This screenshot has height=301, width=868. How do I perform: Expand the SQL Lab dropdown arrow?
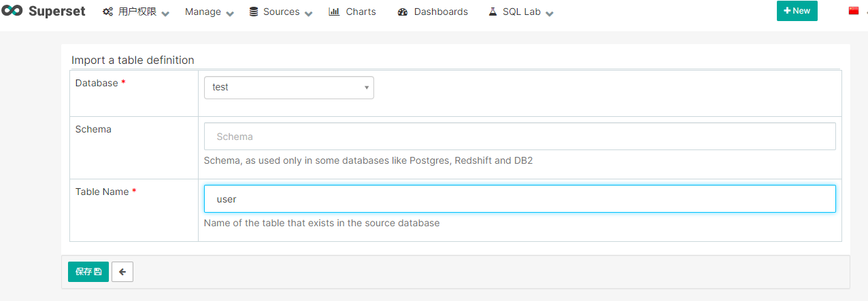click(550, 14)
